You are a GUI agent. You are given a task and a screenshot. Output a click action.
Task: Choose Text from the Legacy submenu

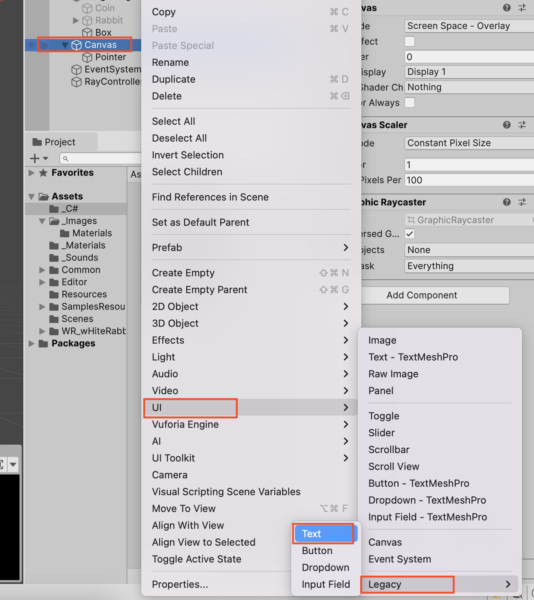click(x=324, y=534)
